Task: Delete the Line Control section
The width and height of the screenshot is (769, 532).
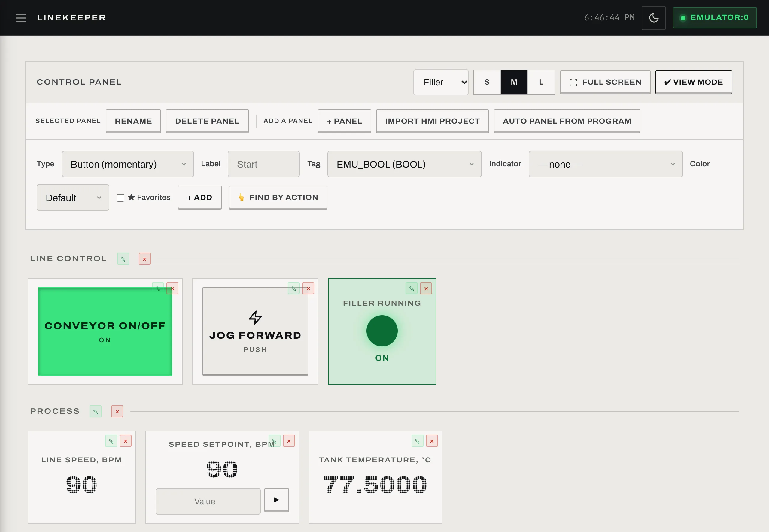Action: click(144, 259)
